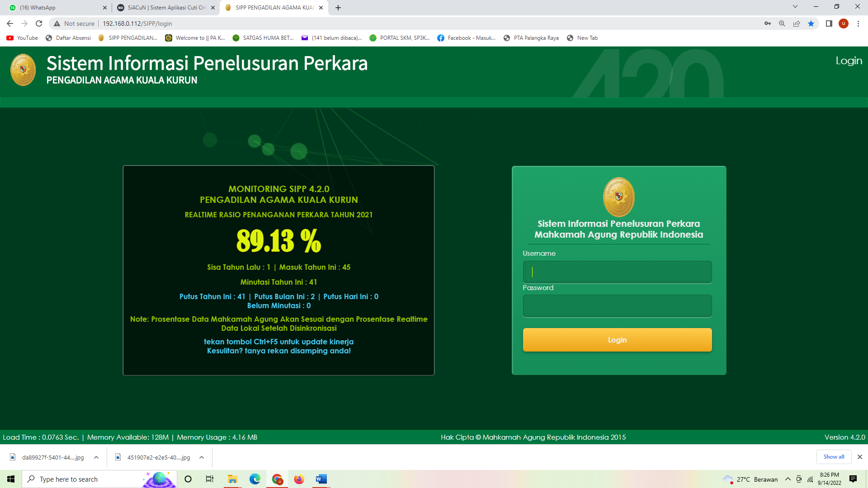The image size is (868, 488).
Task: Click the Login link in the header
Action: tap(849, 61)
